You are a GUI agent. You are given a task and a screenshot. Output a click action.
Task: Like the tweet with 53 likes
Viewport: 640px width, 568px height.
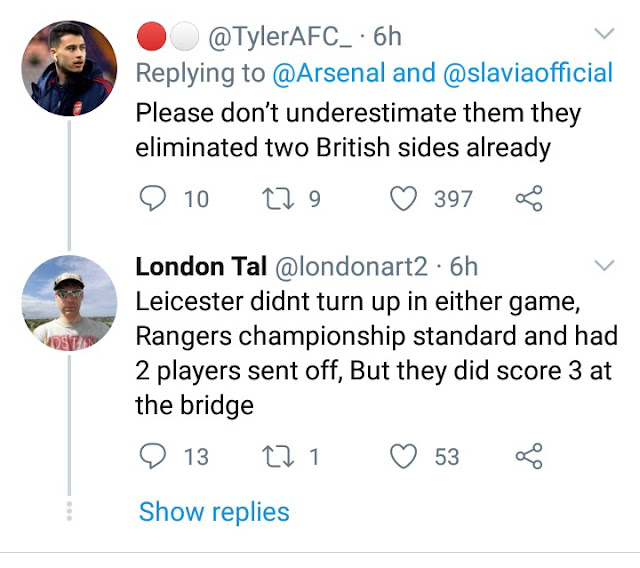tap(403, 457)
